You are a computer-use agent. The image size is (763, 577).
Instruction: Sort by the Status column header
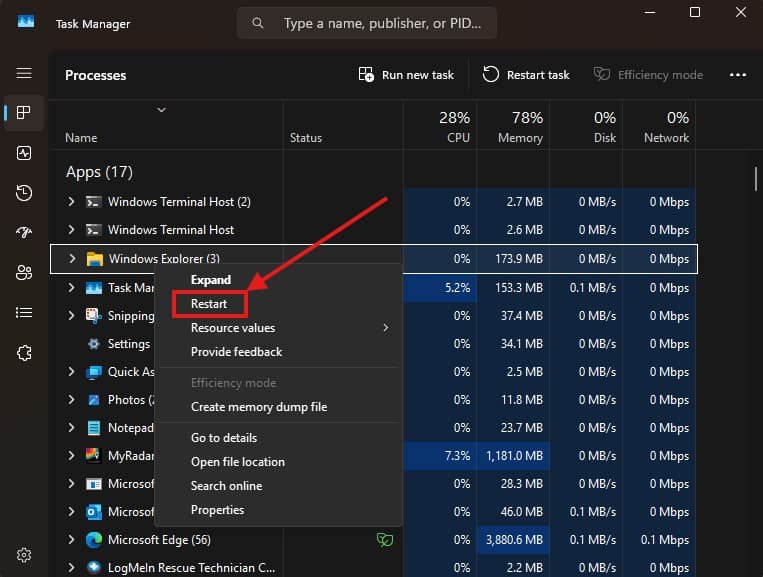pos(344,126)
